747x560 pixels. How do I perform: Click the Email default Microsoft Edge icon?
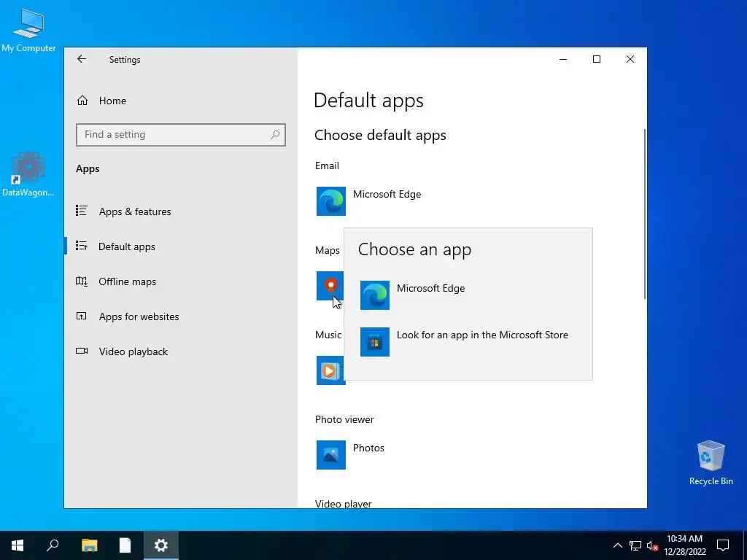(x=331, y=201)
